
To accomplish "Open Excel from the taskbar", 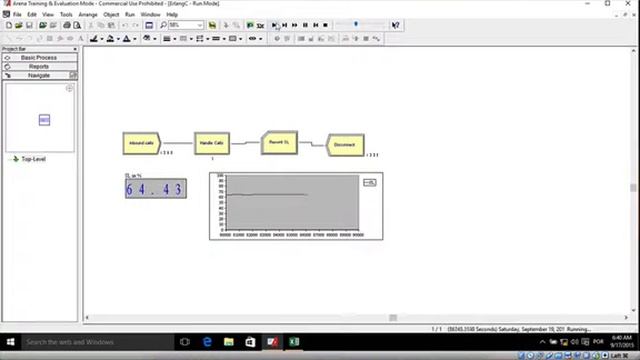I will [x=294, y=342].
